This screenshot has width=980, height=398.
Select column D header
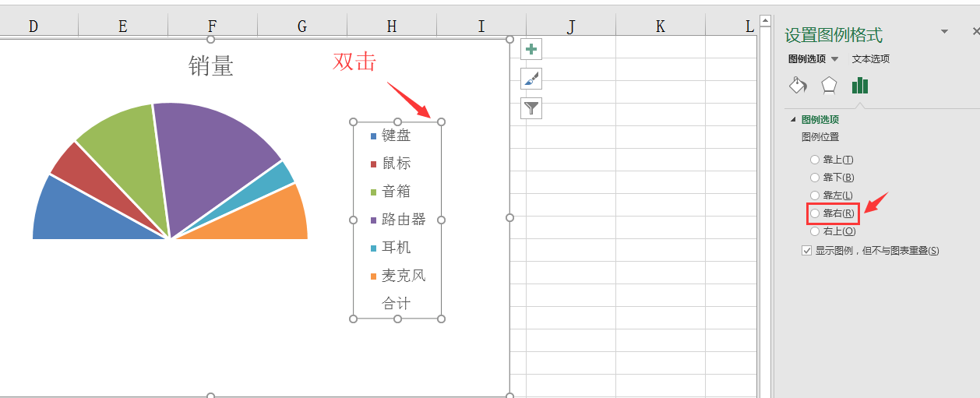click(33, 26)
